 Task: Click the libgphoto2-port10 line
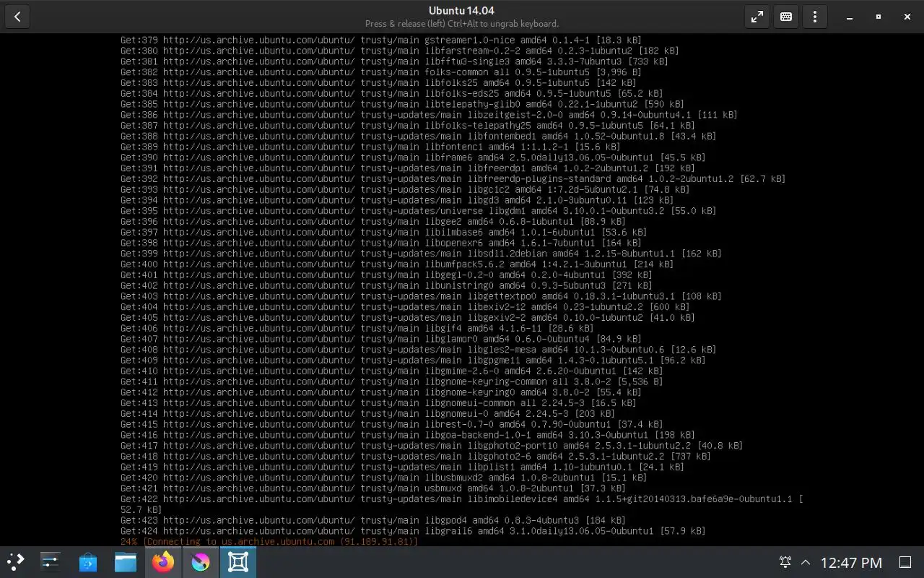point(432,445)
